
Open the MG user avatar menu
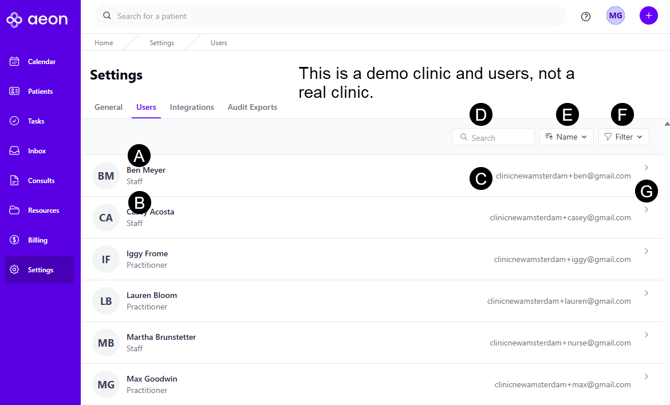pyautogui.click(x=616, y=16)
